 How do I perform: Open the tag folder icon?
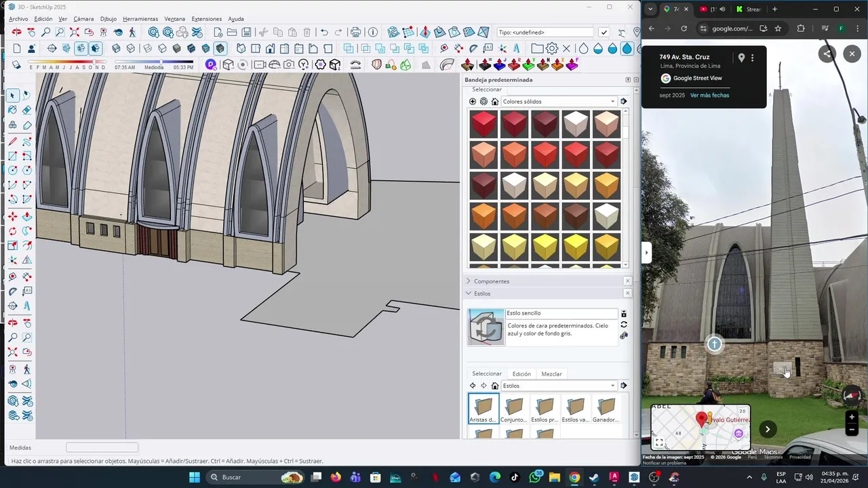[537, 48]
